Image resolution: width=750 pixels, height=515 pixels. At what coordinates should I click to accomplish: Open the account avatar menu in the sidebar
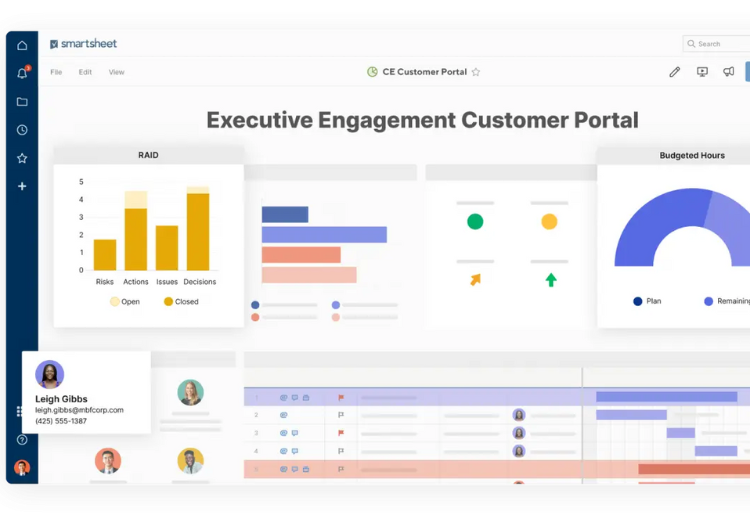22,467
